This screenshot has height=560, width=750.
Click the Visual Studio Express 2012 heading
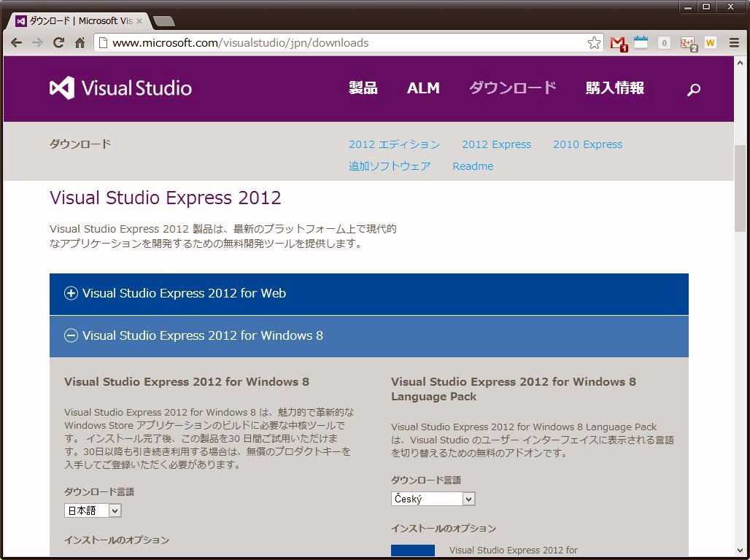click(166, 198)
